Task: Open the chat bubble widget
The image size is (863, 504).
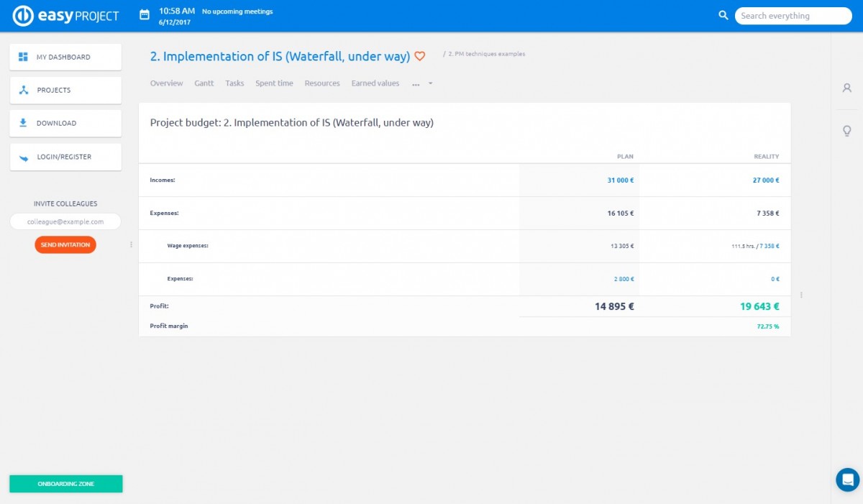Action: point(847,480)
